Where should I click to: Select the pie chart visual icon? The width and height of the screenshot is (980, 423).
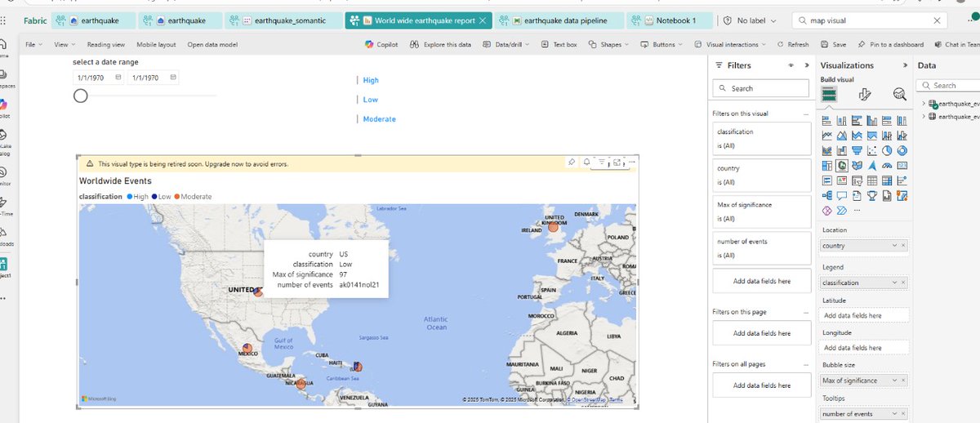click(x=887, y=150)
